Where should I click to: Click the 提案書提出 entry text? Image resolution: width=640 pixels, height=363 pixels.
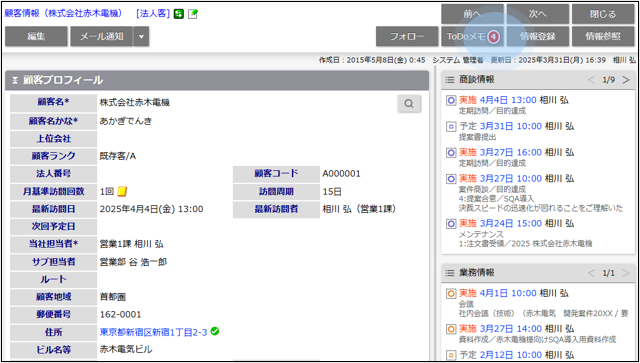click(x=478, y=137)
